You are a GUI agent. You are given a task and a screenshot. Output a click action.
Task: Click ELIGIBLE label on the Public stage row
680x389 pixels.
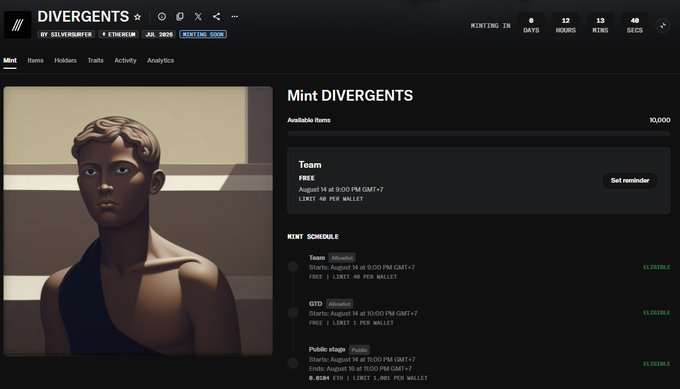(x=656, y=364)
